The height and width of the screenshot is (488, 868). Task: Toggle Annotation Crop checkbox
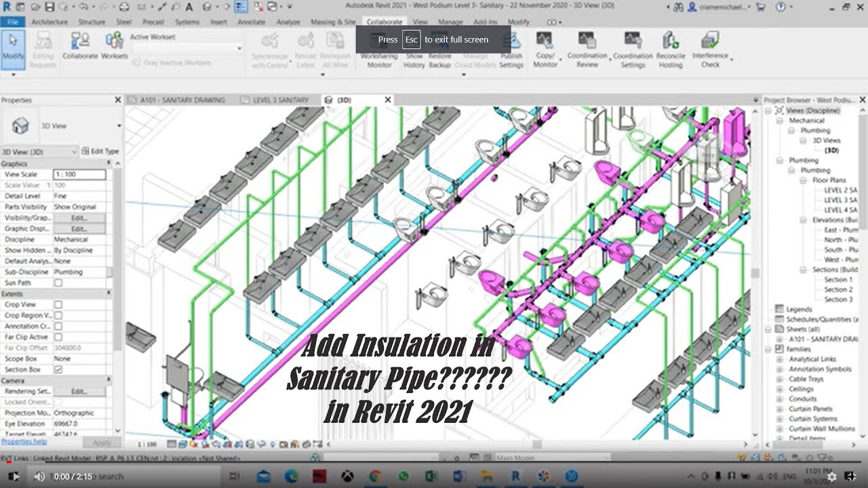coord(58,326)
